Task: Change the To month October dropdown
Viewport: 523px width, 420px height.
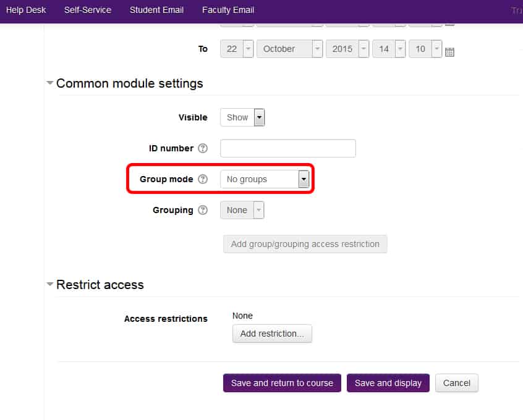Action: [x=289, y=49]
